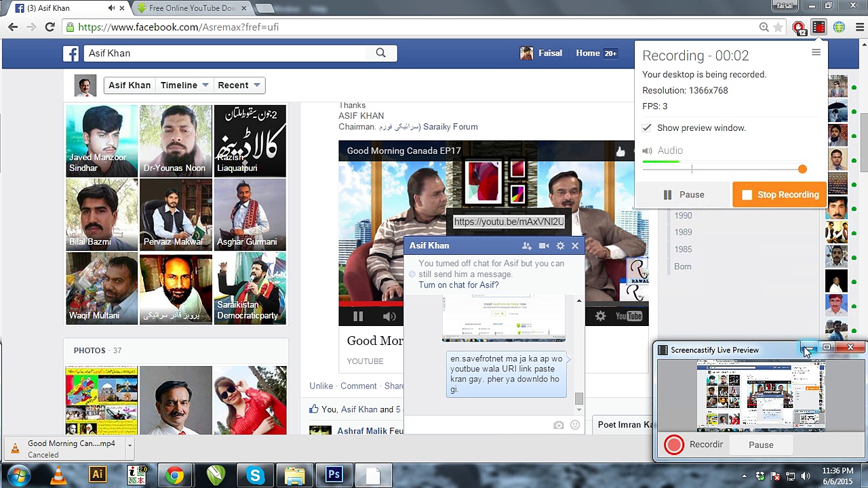Pause recording in Screencastify popup
This screenshot has width=868, height=488.
tap(684, 195)
